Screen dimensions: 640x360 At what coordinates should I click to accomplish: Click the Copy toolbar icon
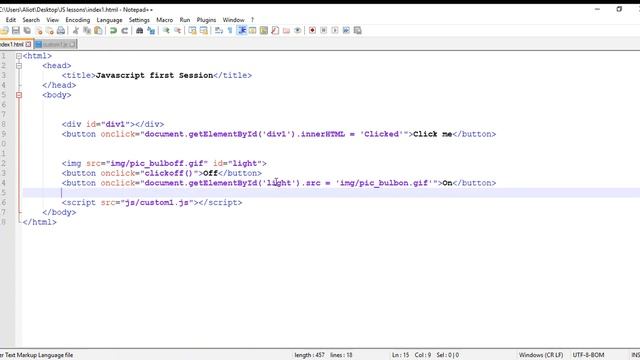point(87,31)
